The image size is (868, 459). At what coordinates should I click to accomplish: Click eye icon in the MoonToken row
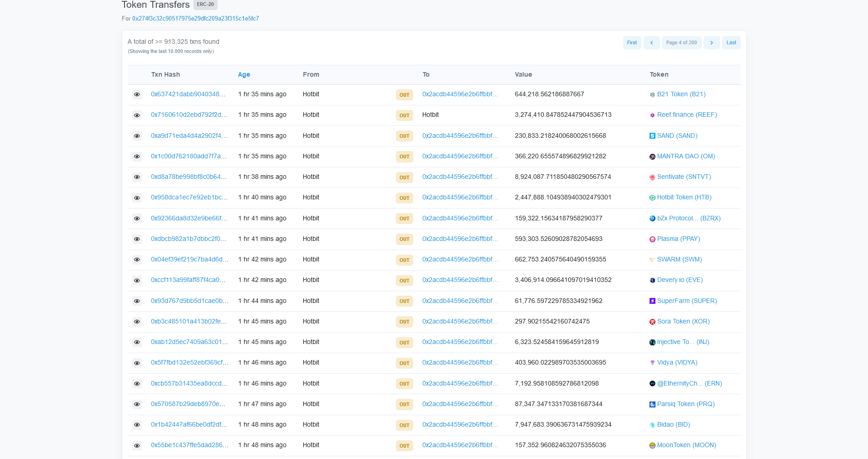tap(137, 446)
